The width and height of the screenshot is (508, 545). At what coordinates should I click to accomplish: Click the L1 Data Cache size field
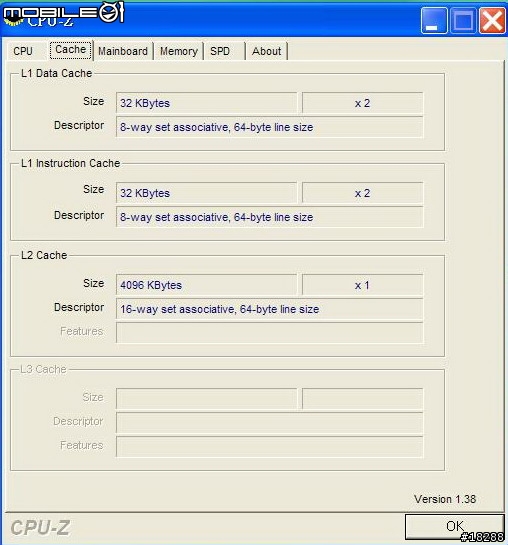(x=206, y=103)
